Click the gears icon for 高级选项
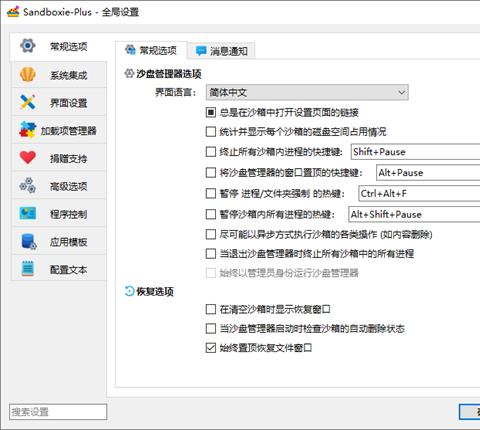 [x=28, y=185]
